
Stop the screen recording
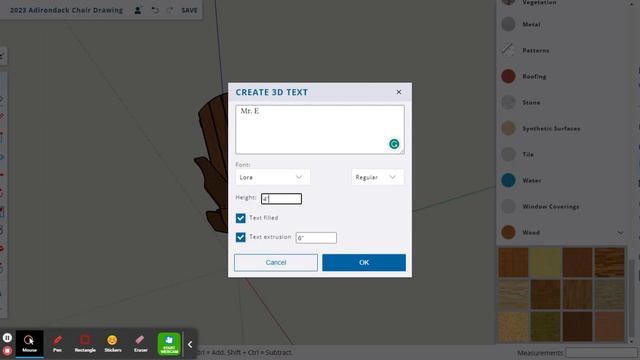tap(7, 351)
